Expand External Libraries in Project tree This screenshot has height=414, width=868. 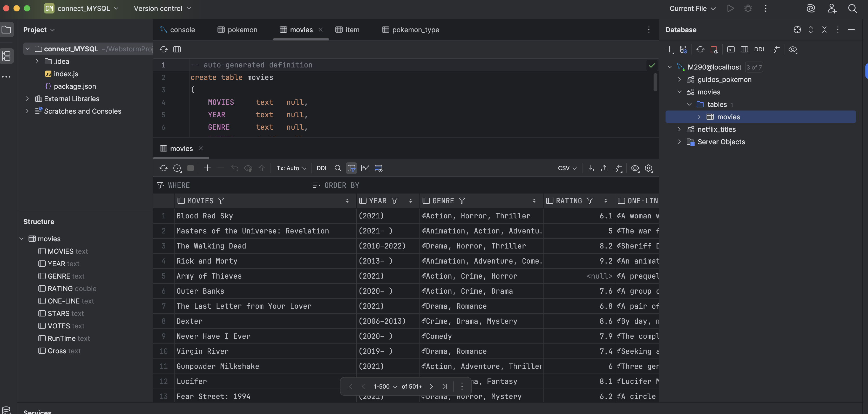(x=27, y=99)
